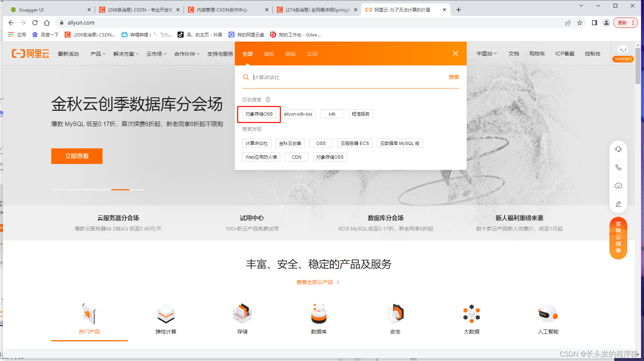Open the browser home page icon
Image resolution: width=644 pixels, height=361 pixels.
[47, 23]
